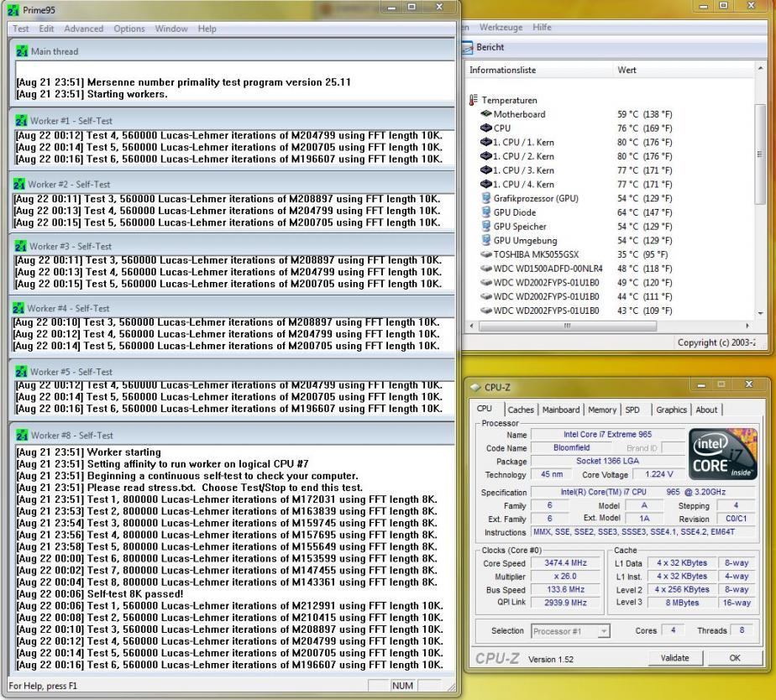Click the WDC WD1500ADFD-00NLR4 drive icon

pos(486,268)
